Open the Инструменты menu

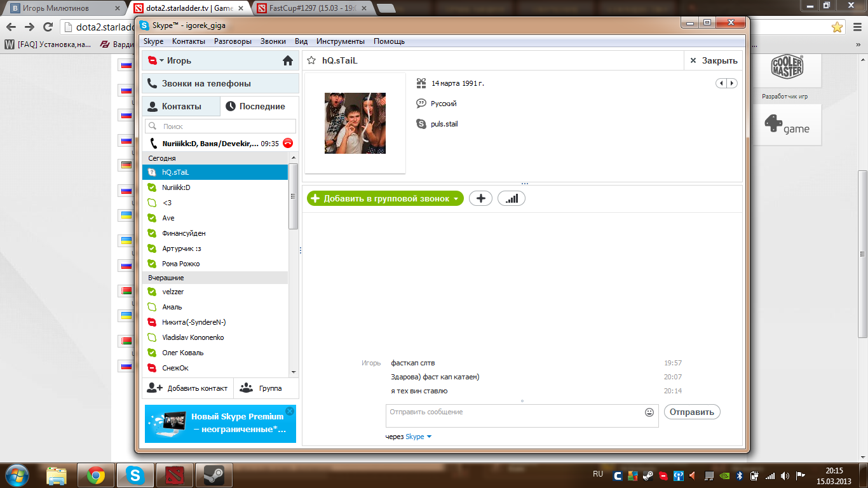click(x=341, y=41)
